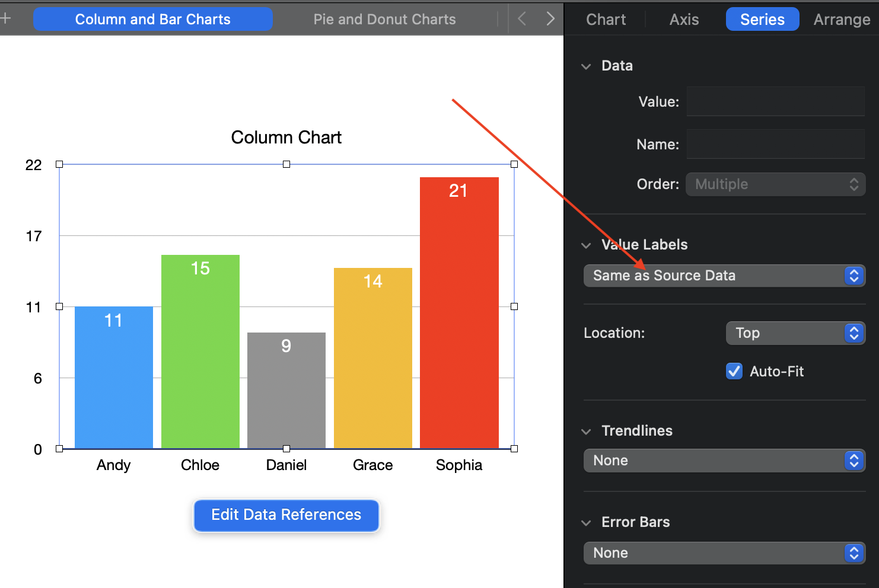The width and height of the screenshot is (879, 588).
Task: Click the Edit Data References button
Action: [x=286, y=515]
